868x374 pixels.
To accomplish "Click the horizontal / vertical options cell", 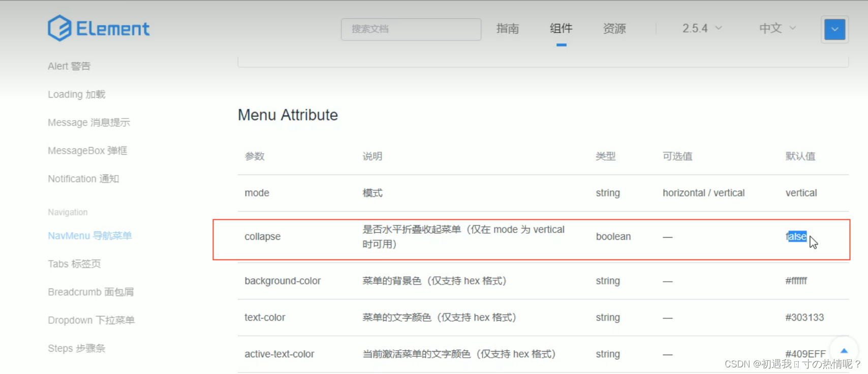I will point(704,193).
